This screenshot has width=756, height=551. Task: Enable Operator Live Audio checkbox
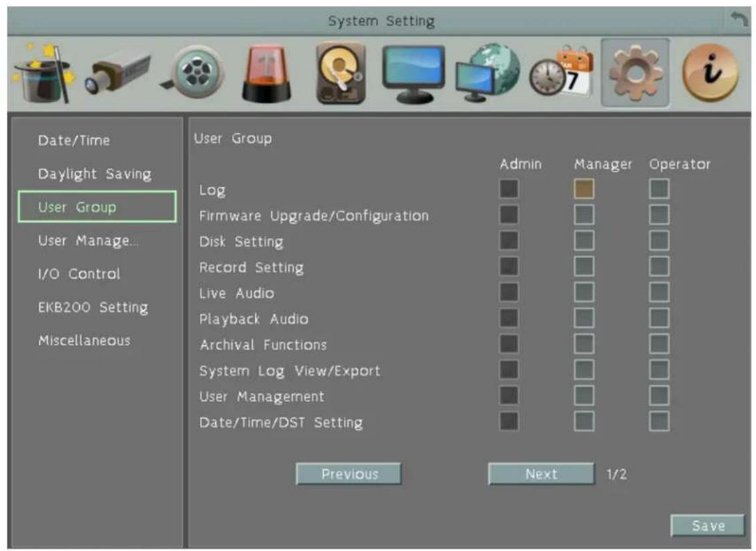click(659, 292)
